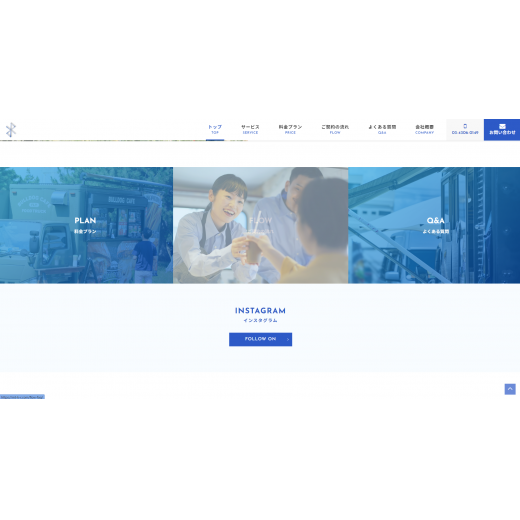Open the トップ TOP nav item

[x=215, y=129]
